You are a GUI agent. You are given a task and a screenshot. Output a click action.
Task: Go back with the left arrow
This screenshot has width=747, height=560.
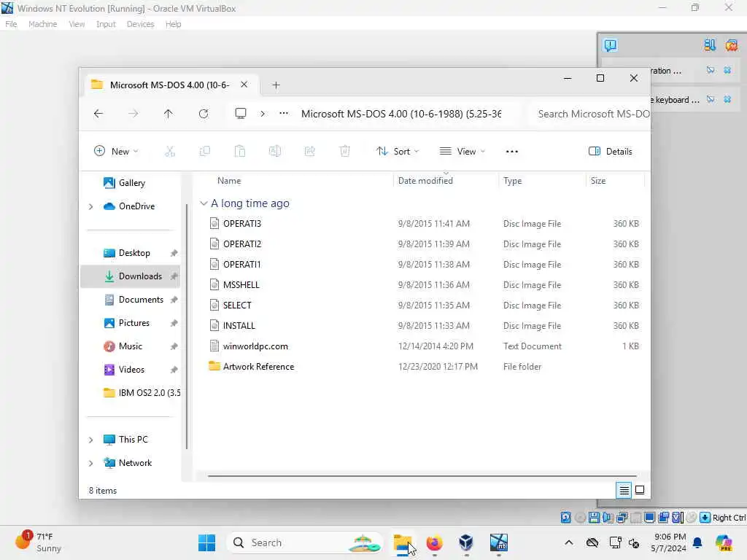pyautogui.click(x=98, y=114)
